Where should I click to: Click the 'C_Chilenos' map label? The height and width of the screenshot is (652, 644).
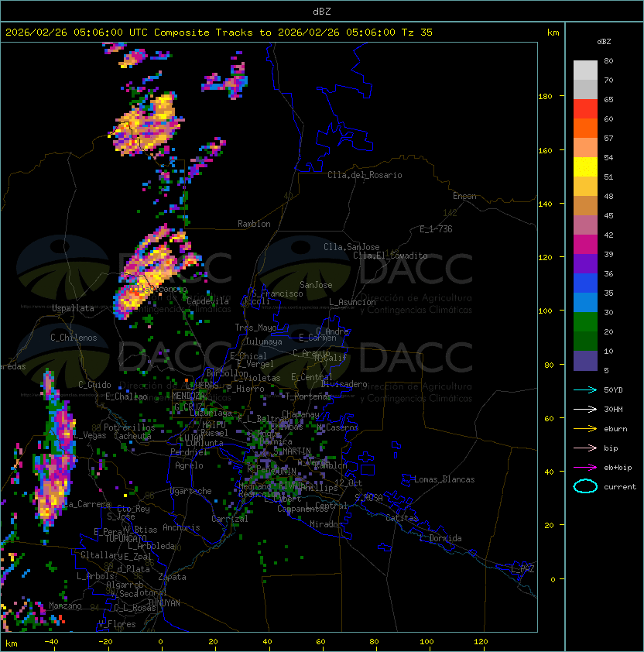click(74, 338)
